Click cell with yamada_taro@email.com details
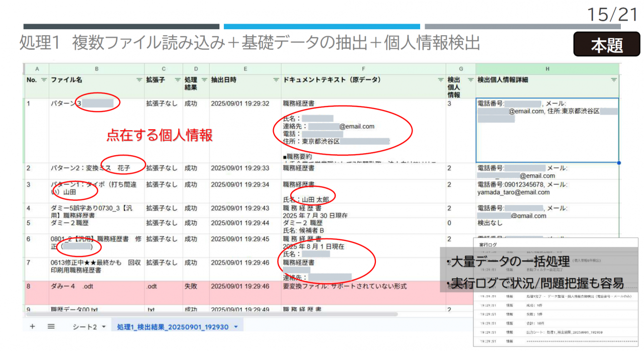644x351 pixels. click(547, 192)
